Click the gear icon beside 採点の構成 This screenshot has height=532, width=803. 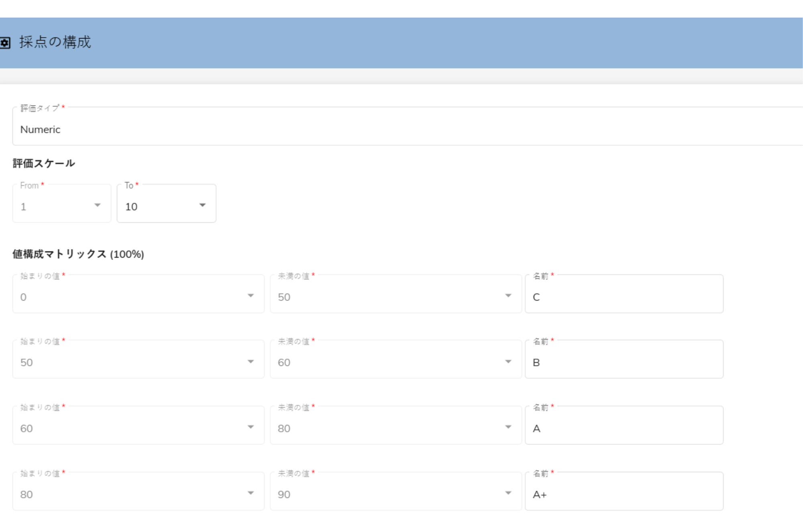point(5,43)
